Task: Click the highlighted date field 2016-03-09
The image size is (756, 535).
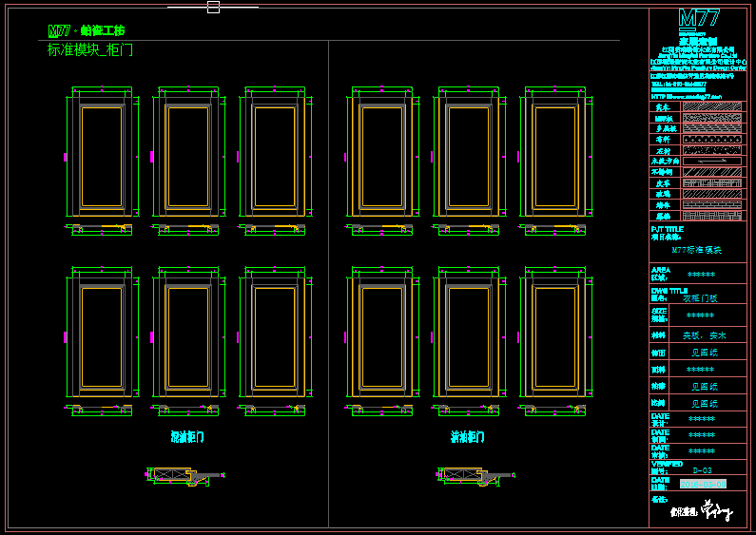Action: tap(703, 484)
